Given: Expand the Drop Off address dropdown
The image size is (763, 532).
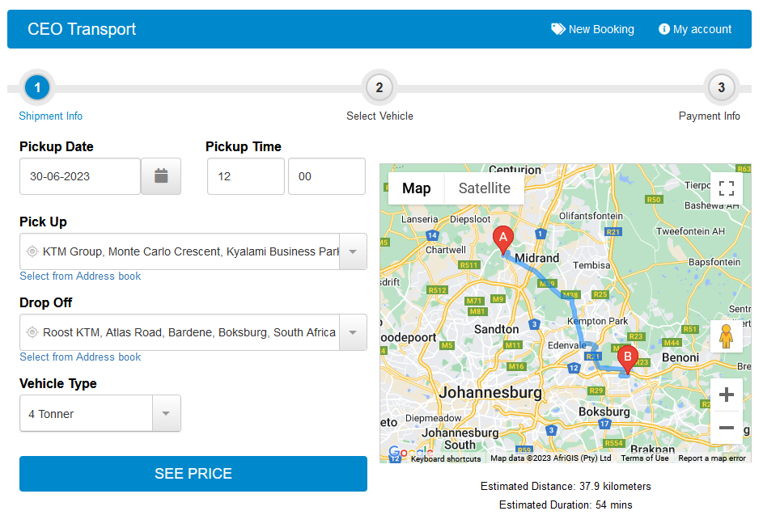Looking at the screenshot, I should point(353,332).
